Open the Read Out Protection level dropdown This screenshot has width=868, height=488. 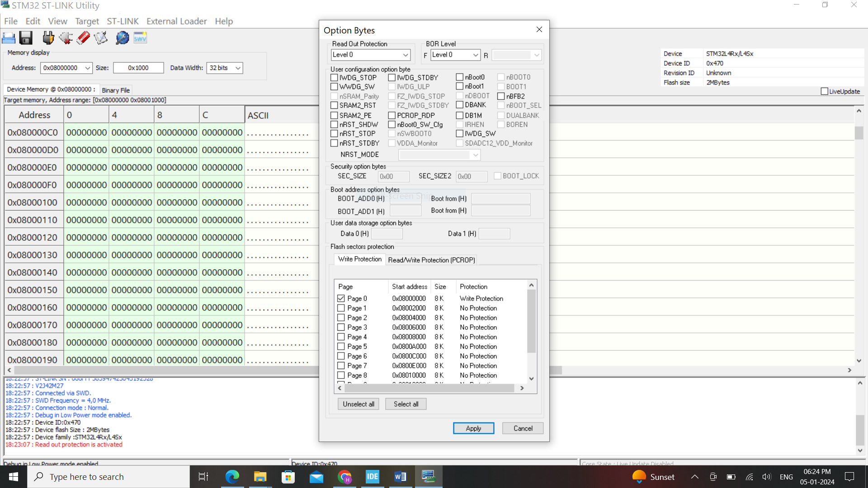406,54
